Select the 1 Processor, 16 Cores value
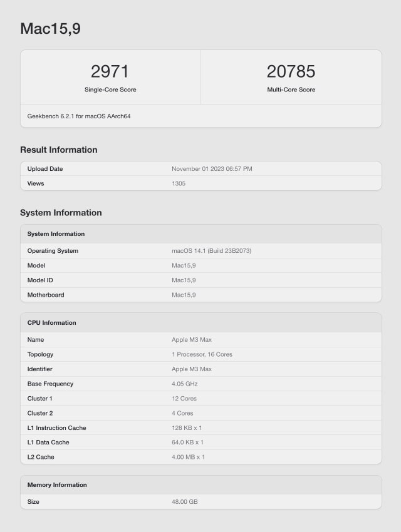 (202, 354)
